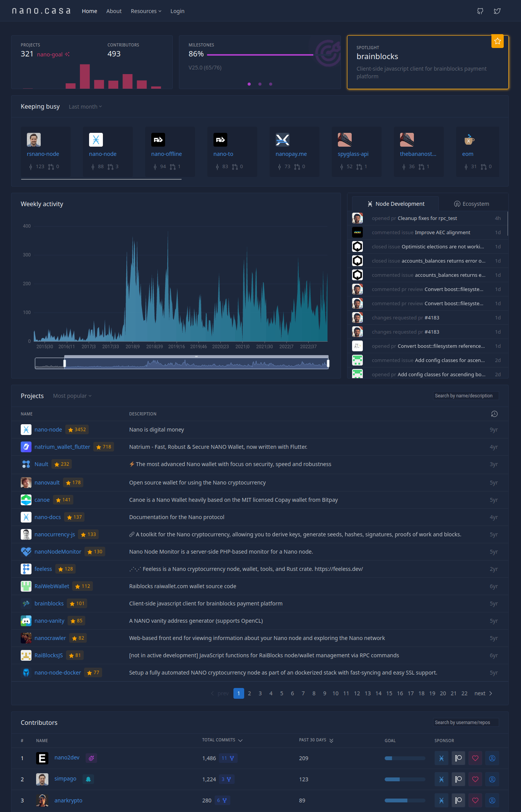Click anarkrypto's profile sponsor icon
The width and height of the screenshot is (521, 812).
[x=492, y=800]
